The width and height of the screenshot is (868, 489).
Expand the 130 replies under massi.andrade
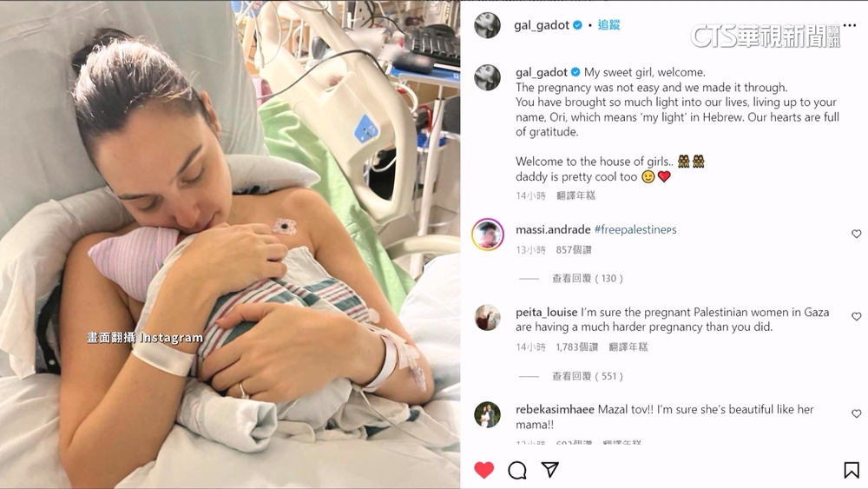(x=588, y=279)
